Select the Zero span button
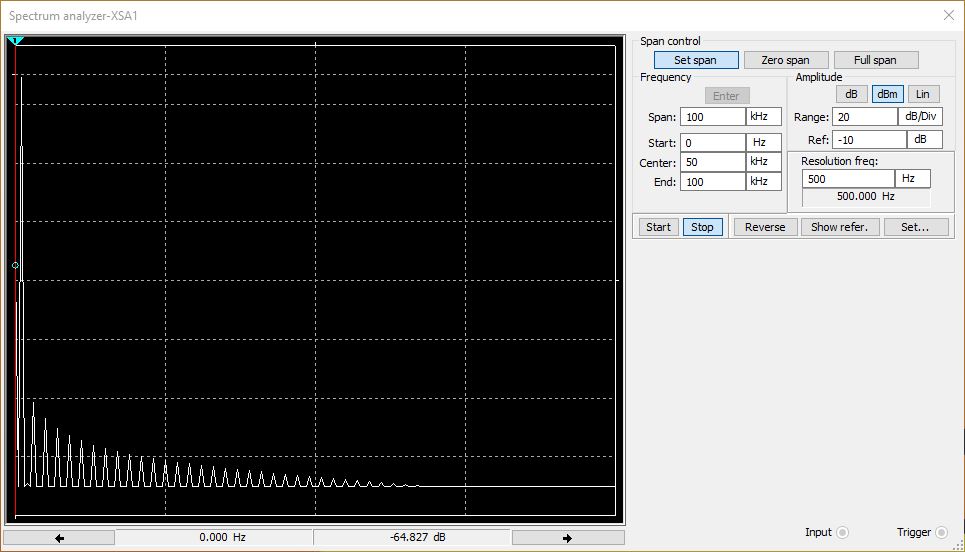 tap(786, 60)
